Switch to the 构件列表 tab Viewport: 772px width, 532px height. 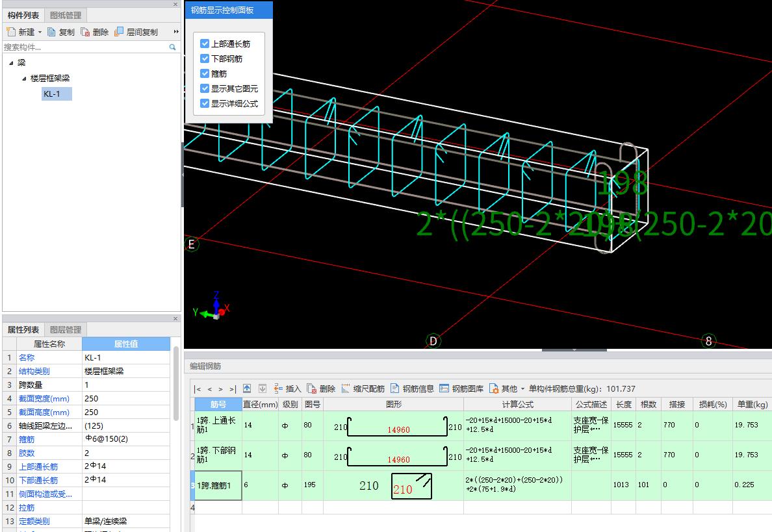tap(23, 15)
